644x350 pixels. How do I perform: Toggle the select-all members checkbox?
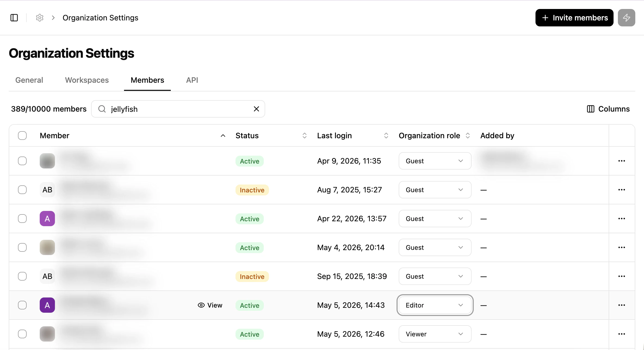22,136
